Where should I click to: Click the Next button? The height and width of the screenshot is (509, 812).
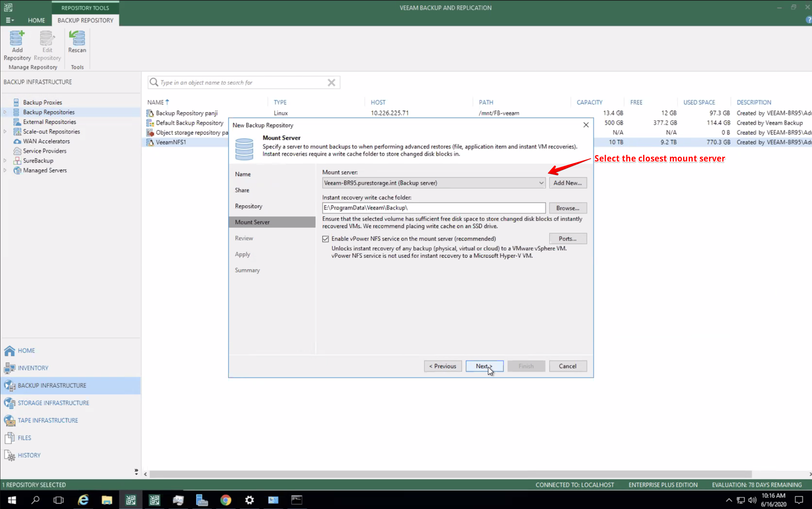[484, 366]
